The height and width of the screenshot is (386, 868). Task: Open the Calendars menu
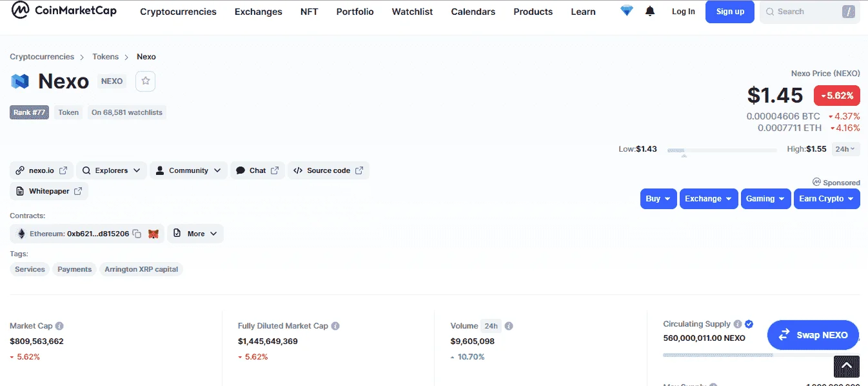473,12
